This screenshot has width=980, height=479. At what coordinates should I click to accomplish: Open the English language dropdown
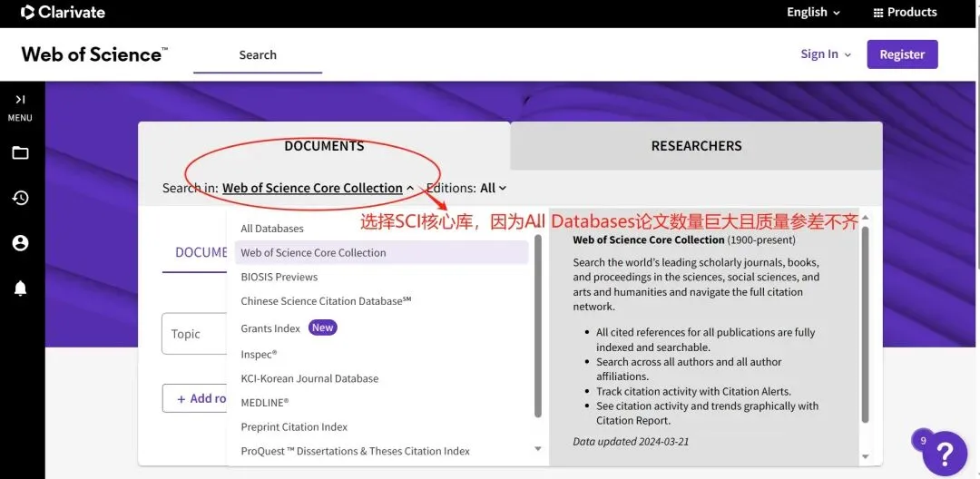[816, 12]
